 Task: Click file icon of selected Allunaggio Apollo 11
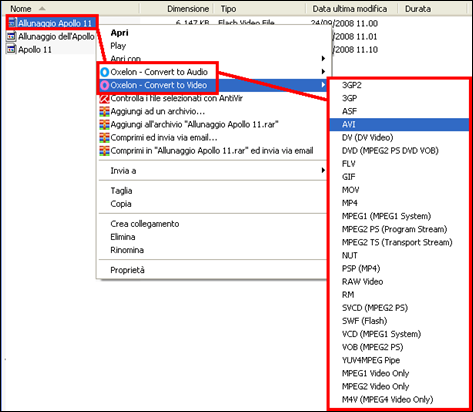click(12, 23)
